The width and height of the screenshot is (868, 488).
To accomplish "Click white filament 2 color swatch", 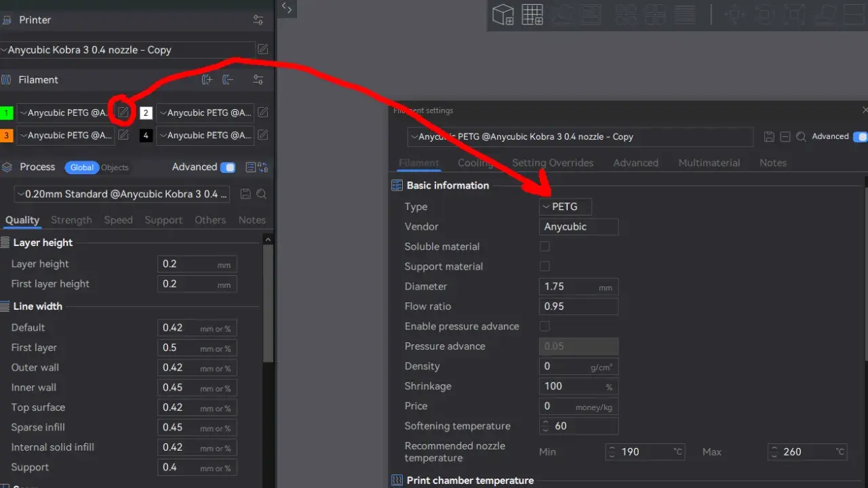I will 146,113.
